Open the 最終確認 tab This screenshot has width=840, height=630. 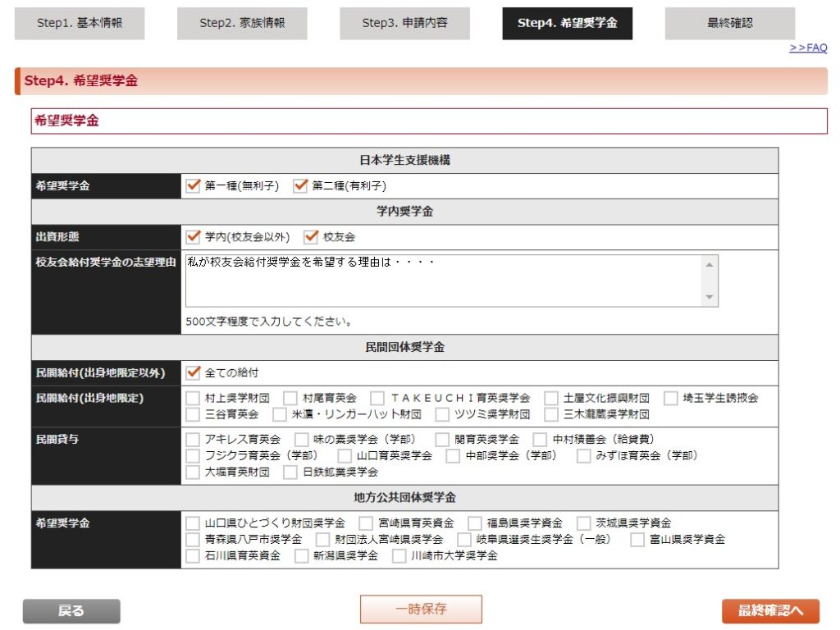729,24
